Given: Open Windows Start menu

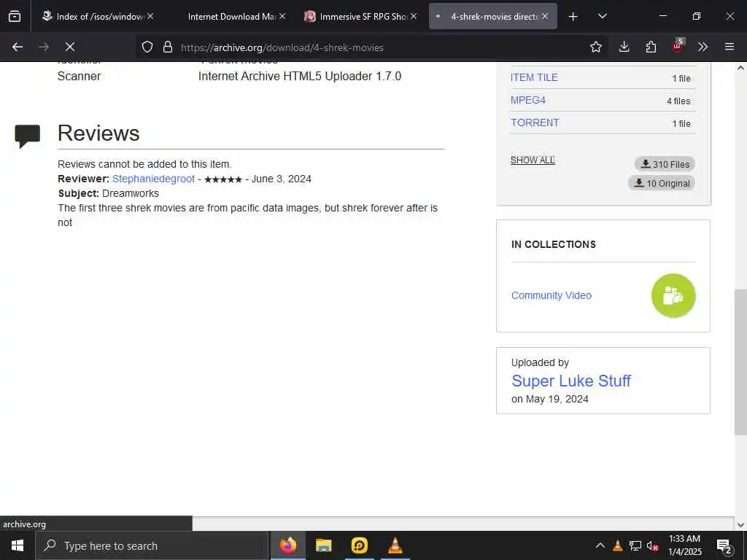Looking at the screenshot, I should coord(18,545).
